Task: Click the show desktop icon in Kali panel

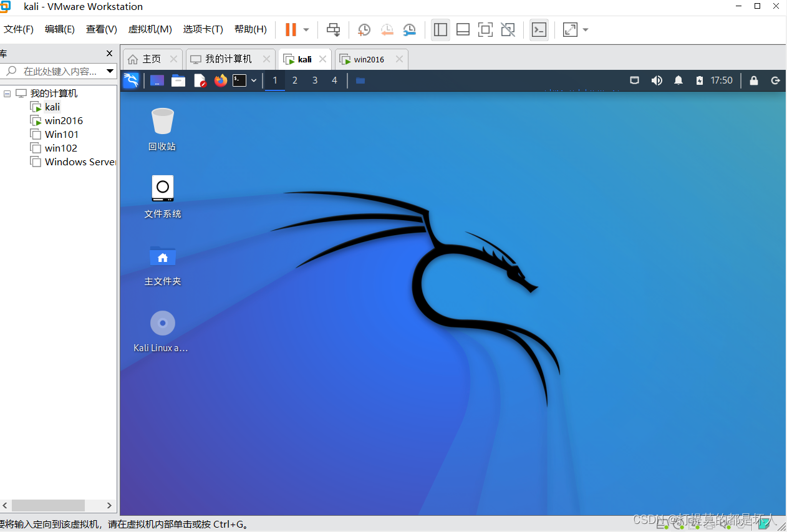Action: pyautogui.click(x=157, y=80)
